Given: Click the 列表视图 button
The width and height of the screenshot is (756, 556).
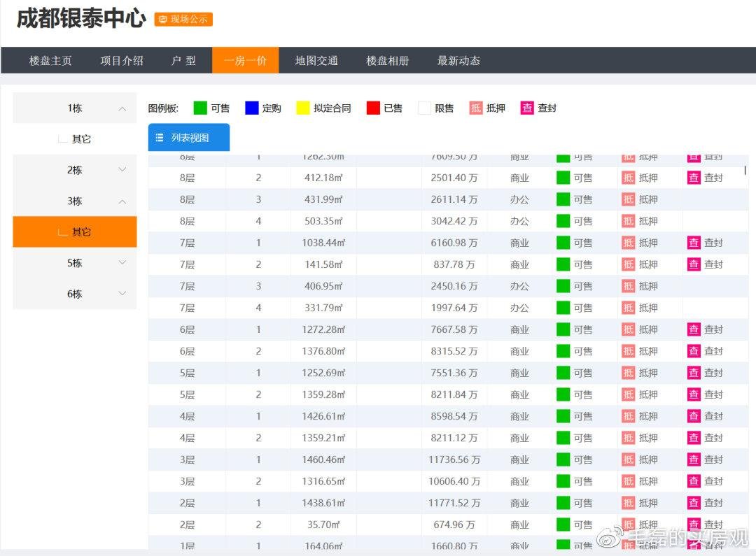Looking at the screenshot, I should (x=189, y=137).
